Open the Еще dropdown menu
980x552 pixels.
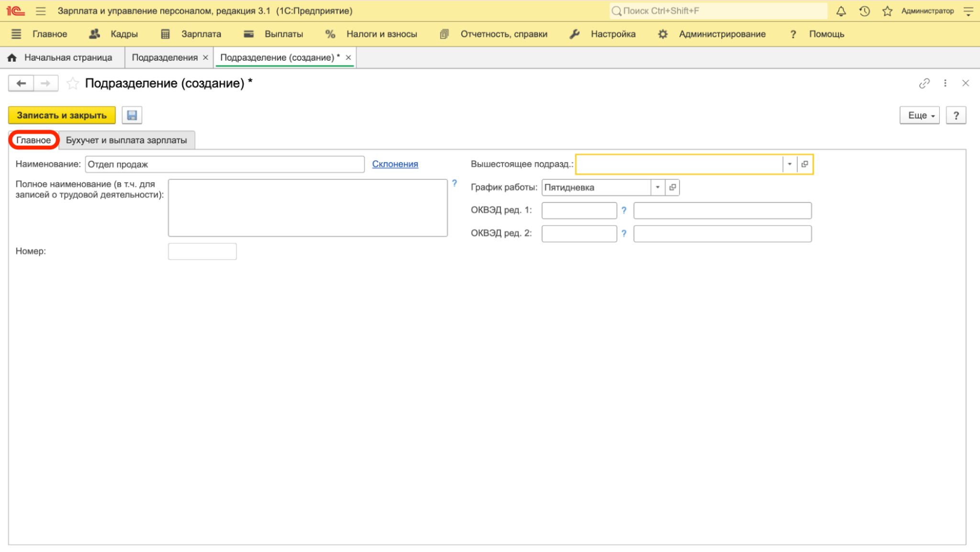(x=920, y=115)
